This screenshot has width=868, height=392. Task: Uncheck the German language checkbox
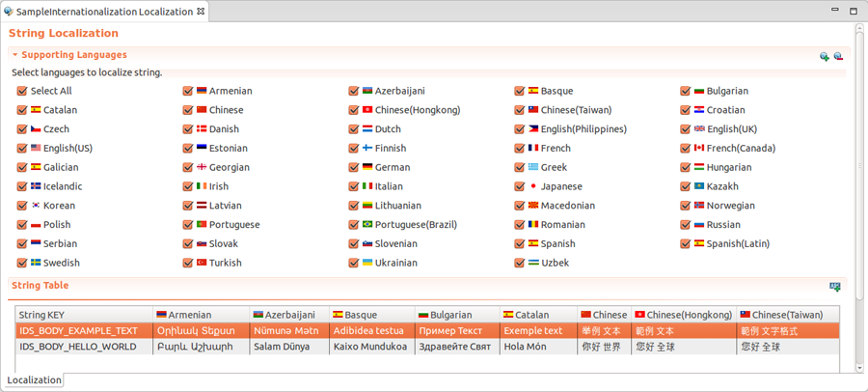pyautogui.click(x=354, y=168)
